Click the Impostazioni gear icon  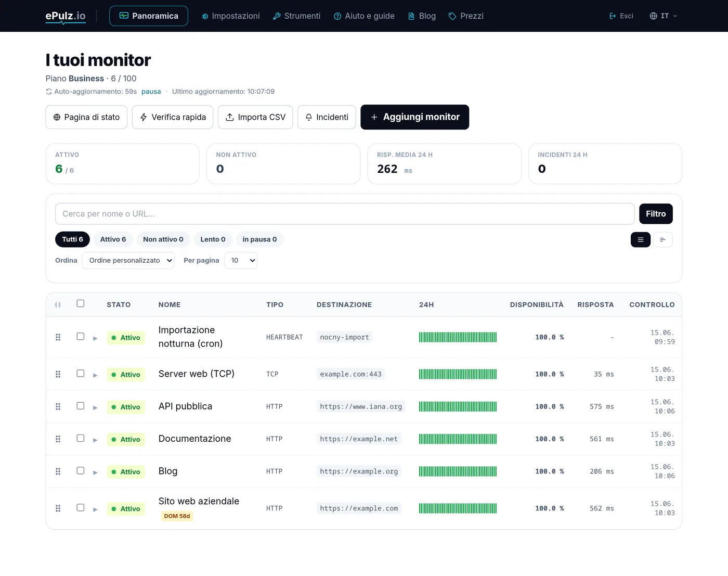205,16
